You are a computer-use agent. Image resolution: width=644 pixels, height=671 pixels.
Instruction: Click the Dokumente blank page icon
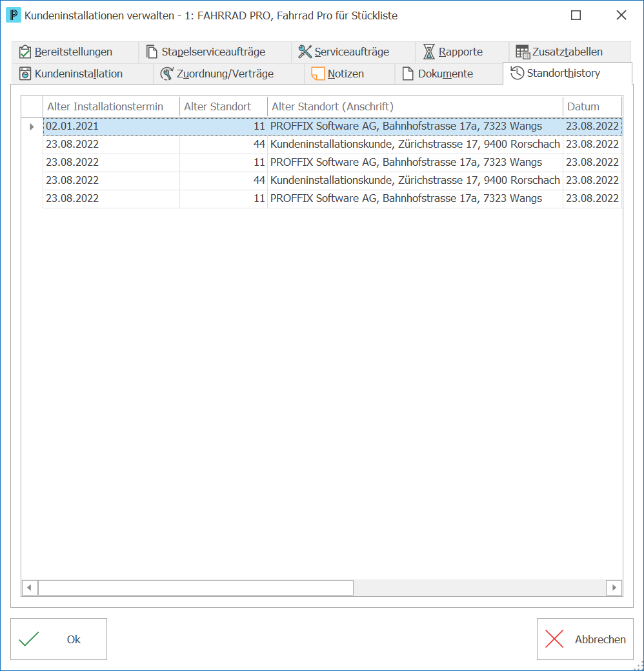(408, 74)
